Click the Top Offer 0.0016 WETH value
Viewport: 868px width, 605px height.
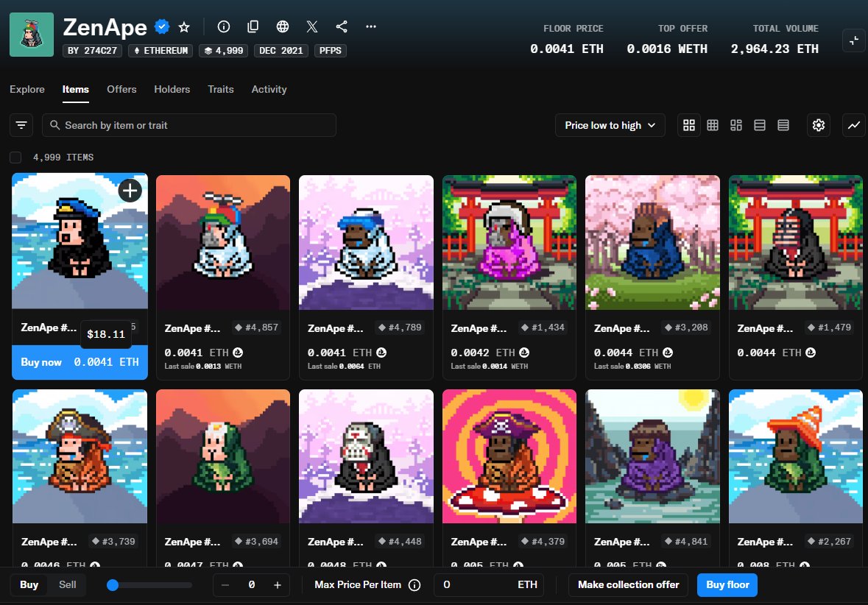[x=667, y=49]
